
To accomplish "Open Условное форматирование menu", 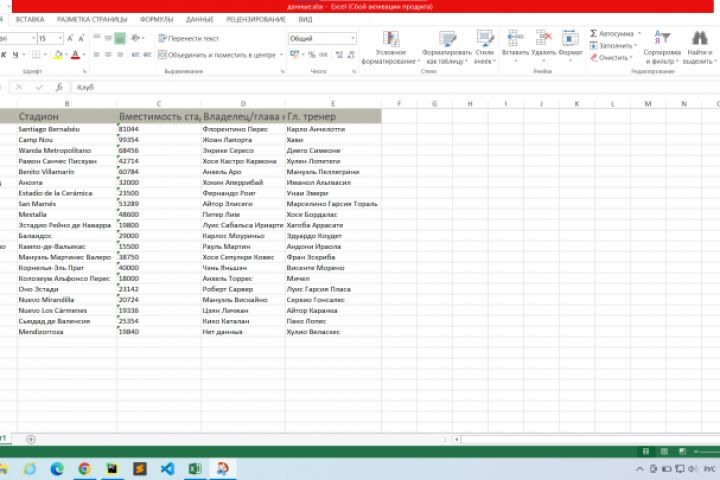I will click(391, 47).
